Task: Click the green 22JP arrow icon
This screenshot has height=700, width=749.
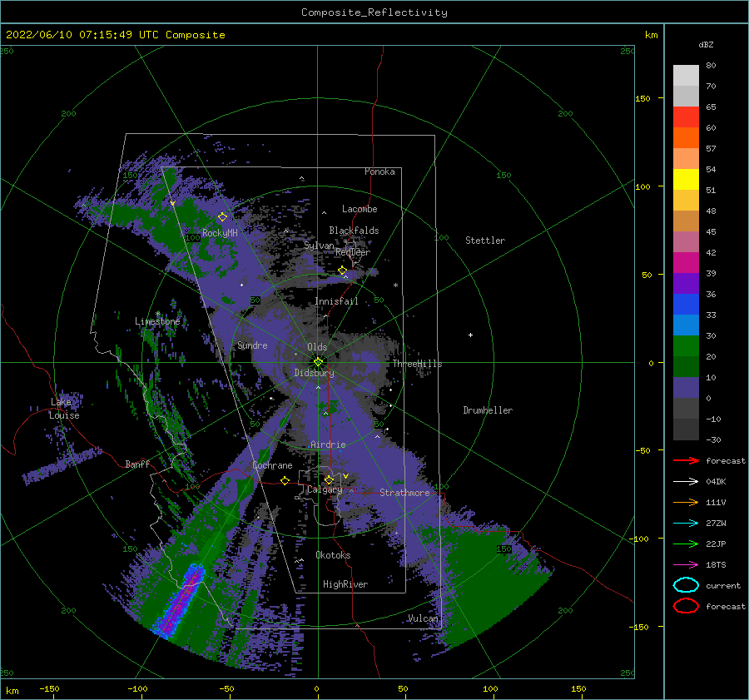Action: coord(686,544)
